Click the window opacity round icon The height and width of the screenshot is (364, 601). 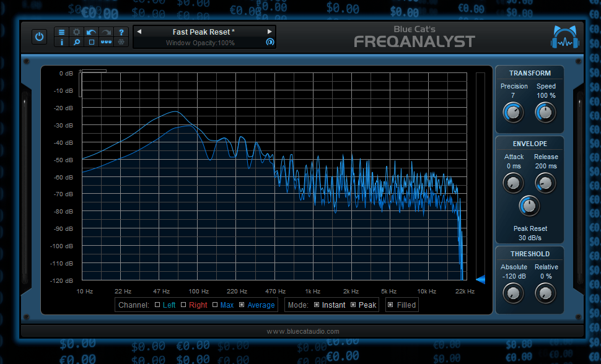point(270,42)
